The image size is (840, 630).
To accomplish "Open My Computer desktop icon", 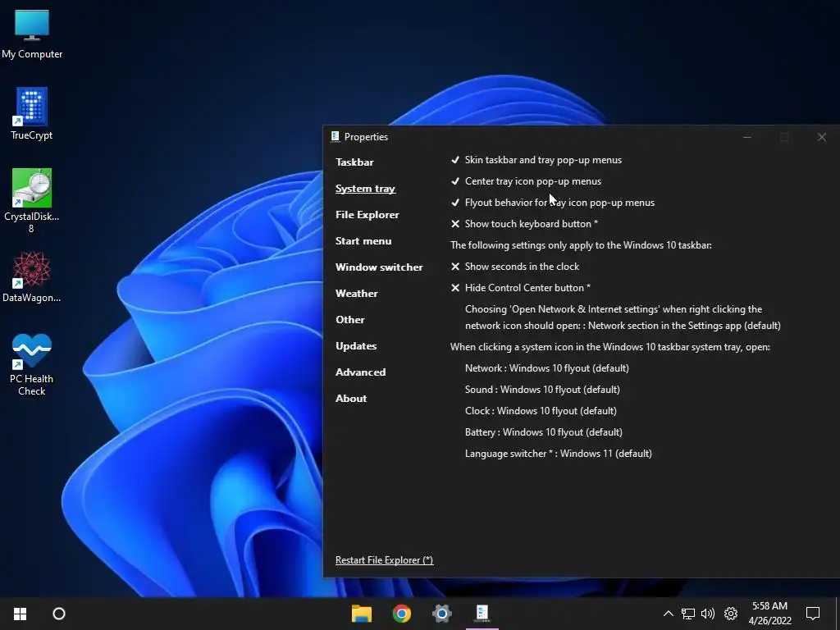I will [32, 34].
